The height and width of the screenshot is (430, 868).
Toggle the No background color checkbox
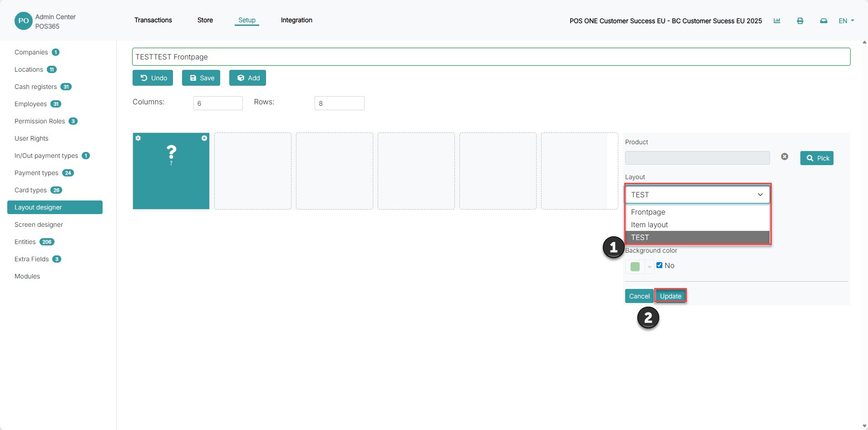click(x=659, y=265)
